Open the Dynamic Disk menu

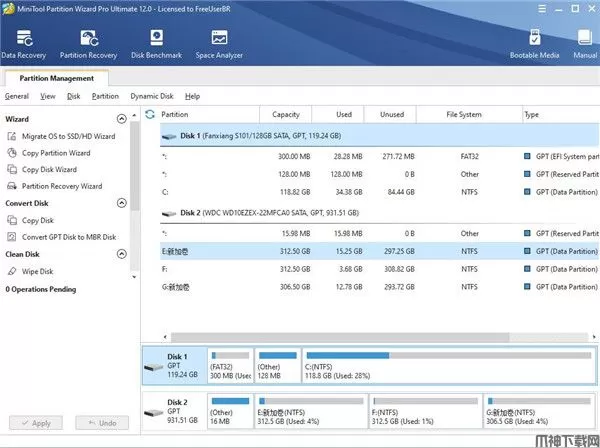[x=151, y=96]
